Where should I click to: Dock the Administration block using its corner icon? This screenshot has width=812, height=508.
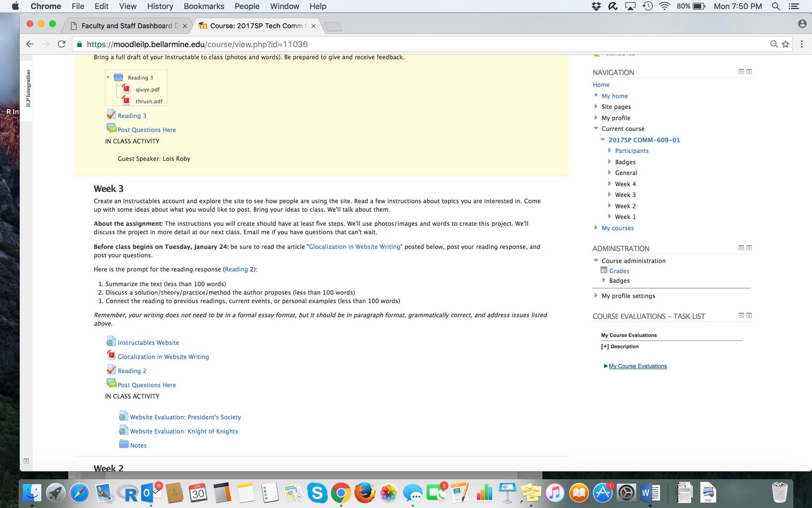[x=749, y=247]
